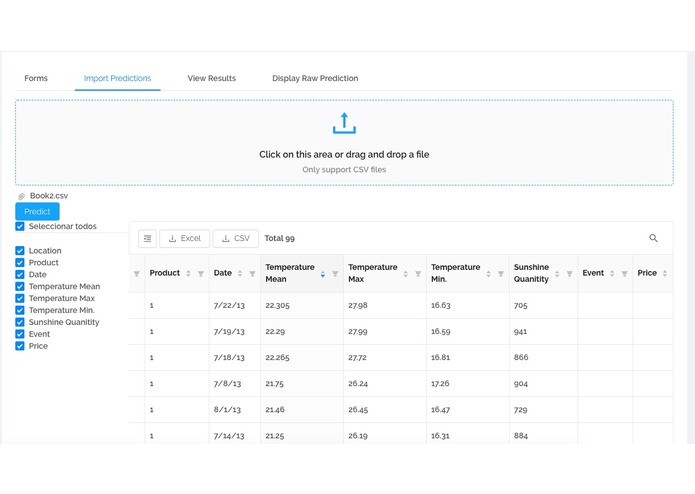Click date cell 8/1/13
This screenshot has height=494, width=695.
click(227, 410)
